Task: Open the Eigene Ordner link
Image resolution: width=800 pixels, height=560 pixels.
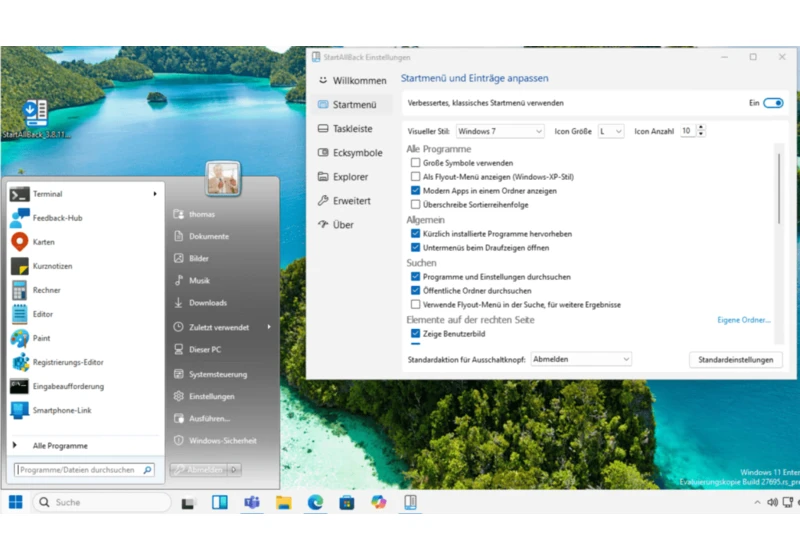Action: click(744, 320)
